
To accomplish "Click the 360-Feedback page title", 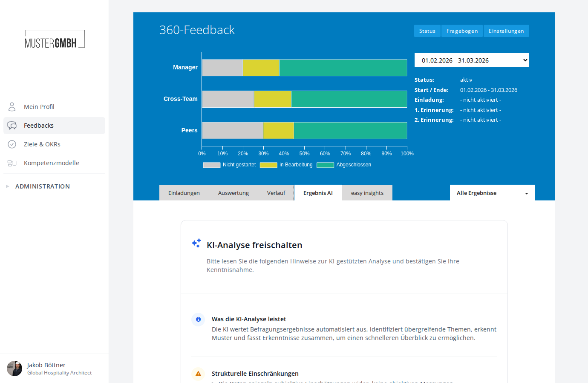I will point(197,30).
